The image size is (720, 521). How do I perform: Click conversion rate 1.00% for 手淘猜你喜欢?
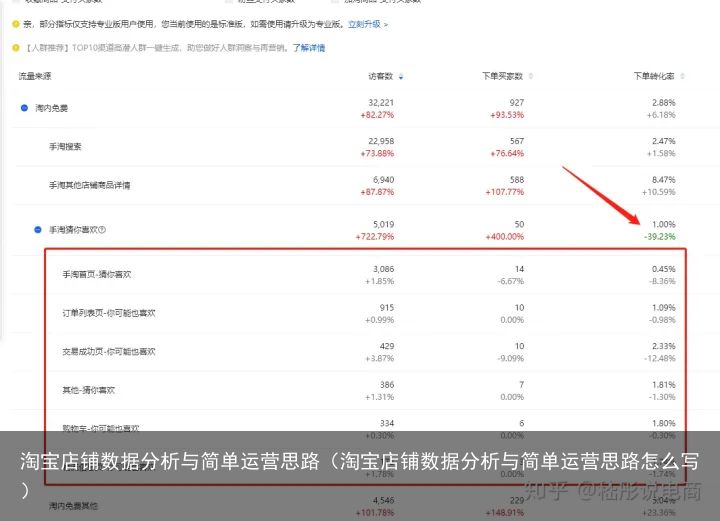(664, 224)
